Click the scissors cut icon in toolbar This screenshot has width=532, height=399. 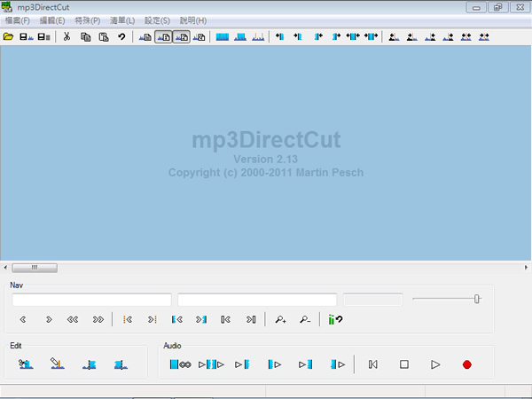click(x=67, y=37)
